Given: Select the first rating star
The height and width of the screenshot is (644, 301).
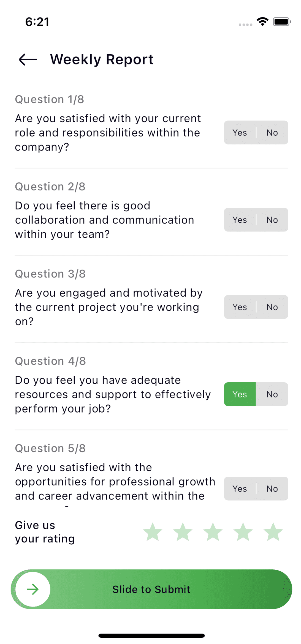Looking at the screenshot, I should tap(153, 532).
